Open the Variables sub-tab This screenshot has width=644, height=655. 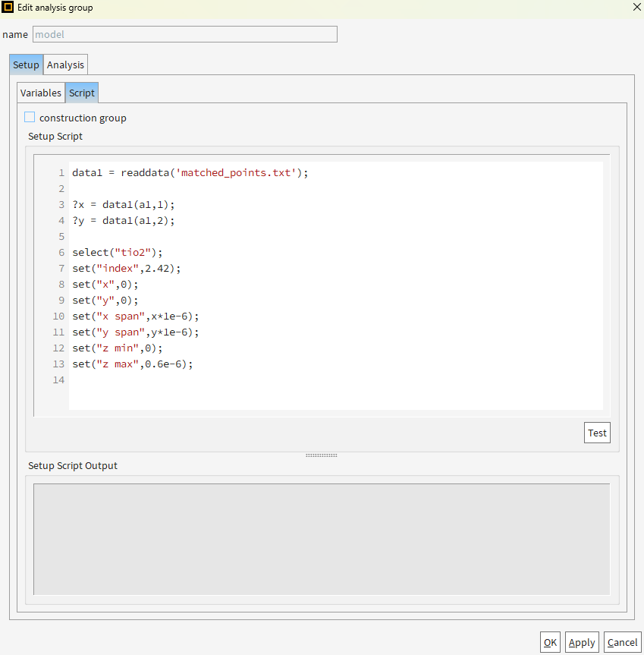click(41, 93)
